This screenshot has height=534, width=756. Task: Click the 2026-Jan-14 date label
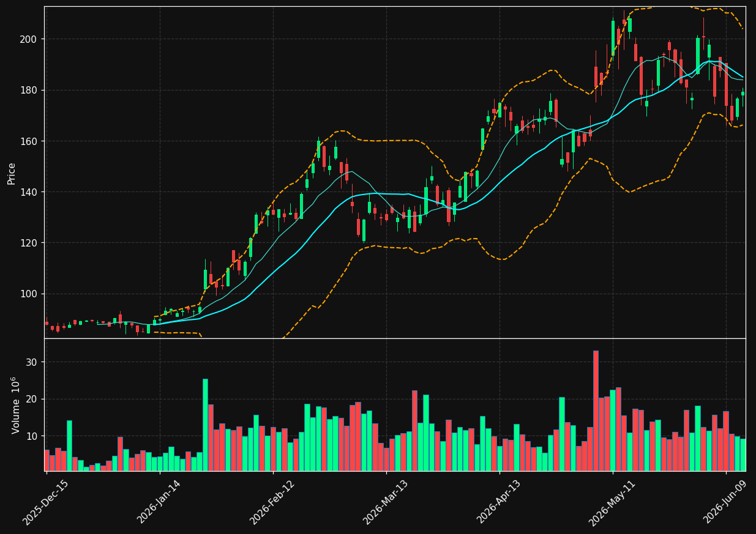(x=159, y=502)
